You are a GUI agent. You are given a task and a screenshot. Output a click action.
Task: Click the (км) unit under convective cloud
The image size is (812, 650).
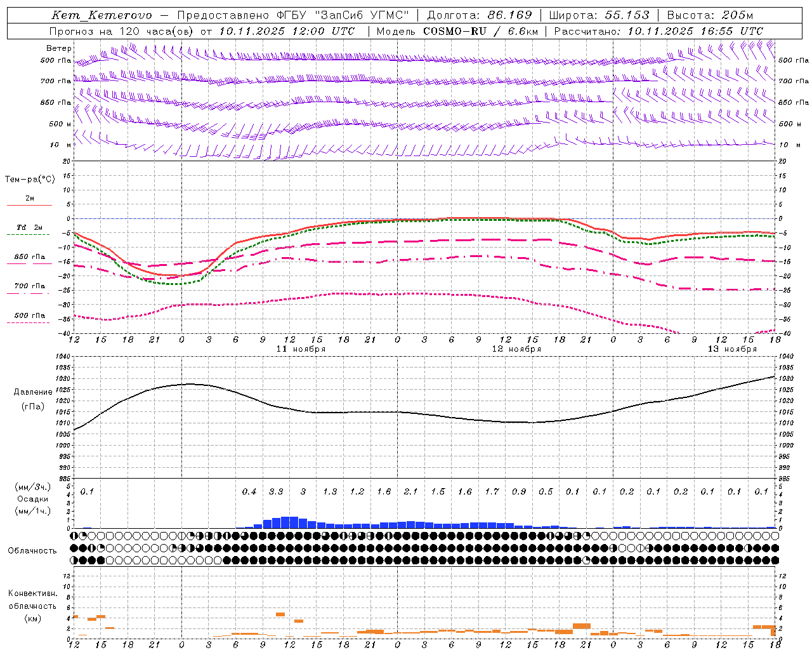point(32,618)
